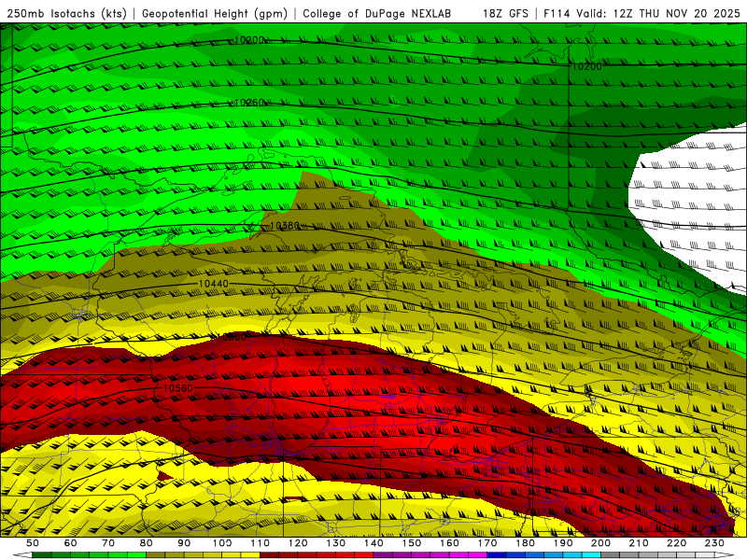Click the '160' label on the color scale
The width and height of the screenshot is (747, 560).
coord(449,543)
